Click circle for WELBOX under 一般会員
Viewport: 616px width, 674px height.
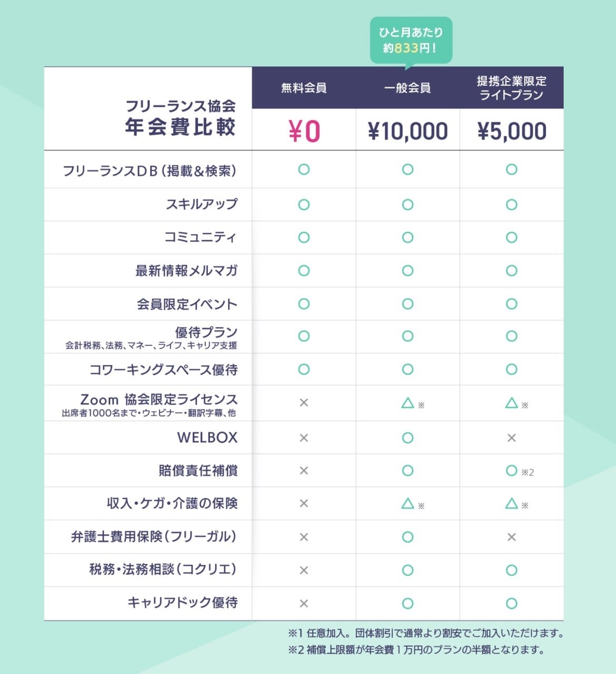click(x=408, y=438)
